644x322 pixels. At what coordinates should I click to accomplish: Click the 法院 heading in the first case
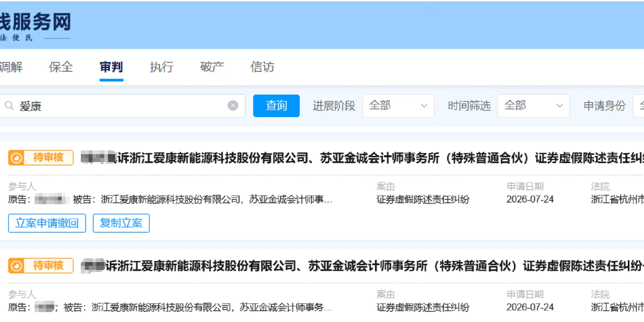600,186
